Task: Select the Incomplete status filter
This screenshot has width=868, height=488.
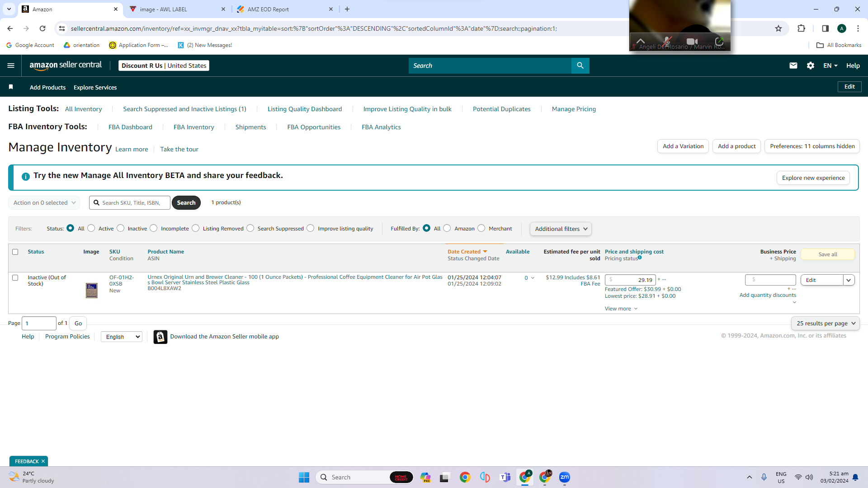Action: [x=154, y=228]
